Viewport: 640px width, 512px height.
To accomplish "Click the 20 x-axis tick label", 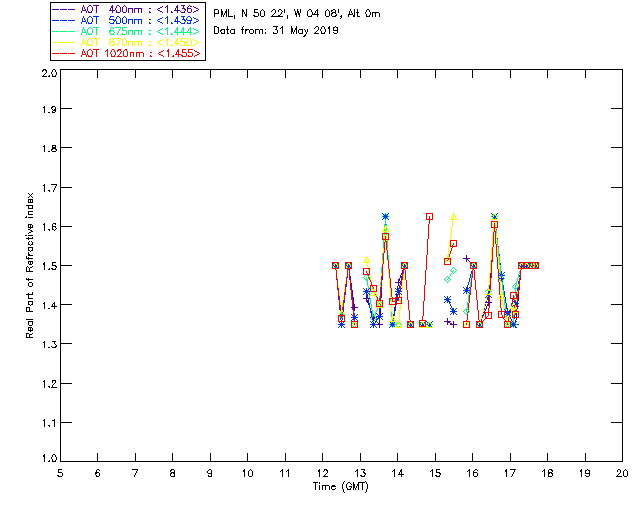I will tap(622, 473).
